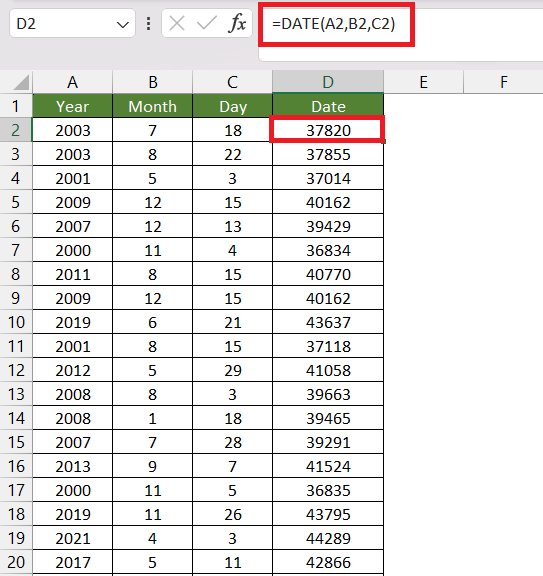Screen dimensions: 543x576
Task: Click the Select All corner triangle
Action: click(21, 82)
